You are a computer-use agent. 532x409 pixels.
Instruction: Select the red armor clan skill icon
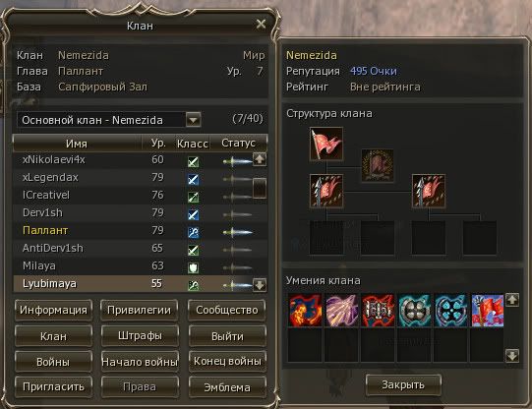click(379, 311)
